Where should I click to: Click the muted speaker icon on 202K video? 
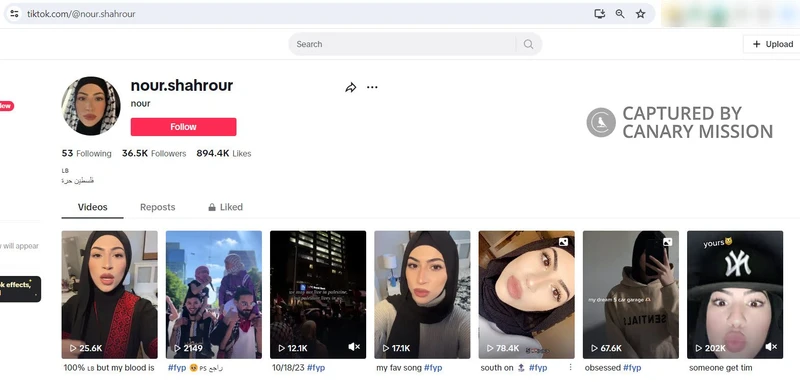771,347
